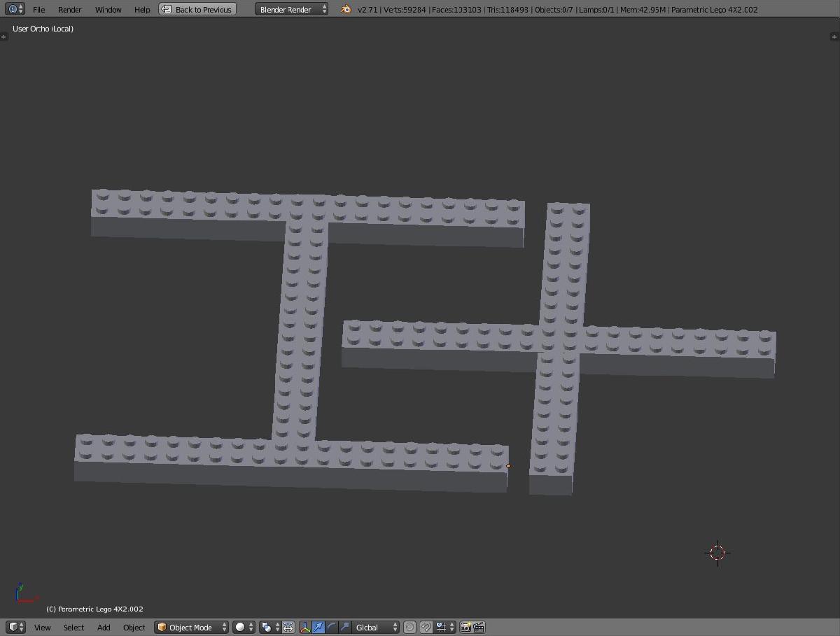
Task: Open the Blender Render engine dropdown
Action: 292,9
